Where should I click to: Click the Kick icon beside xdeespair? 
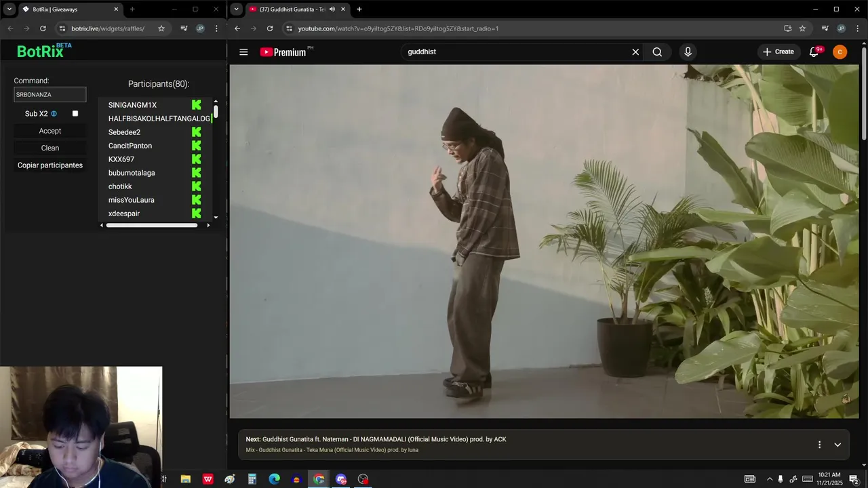tap(197, 213)
